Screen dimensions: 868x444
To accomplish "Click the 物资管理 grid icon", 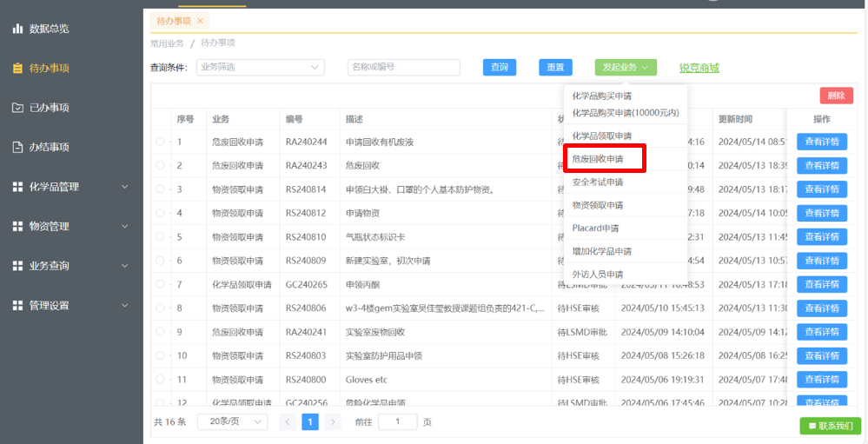I will (x=17, y=226).
